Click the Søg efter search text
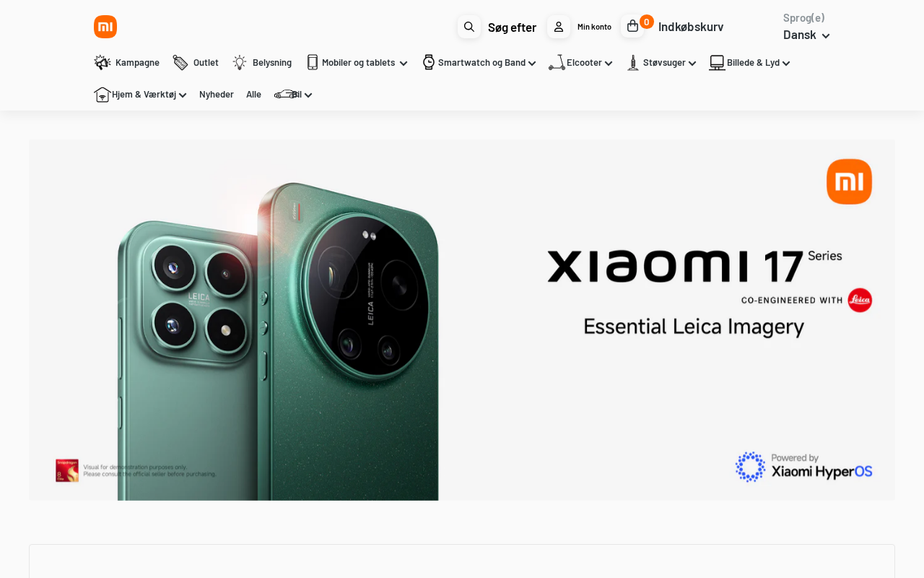This screenshot has width=924, height=578. pyautogui.click(x=512, y=27)
